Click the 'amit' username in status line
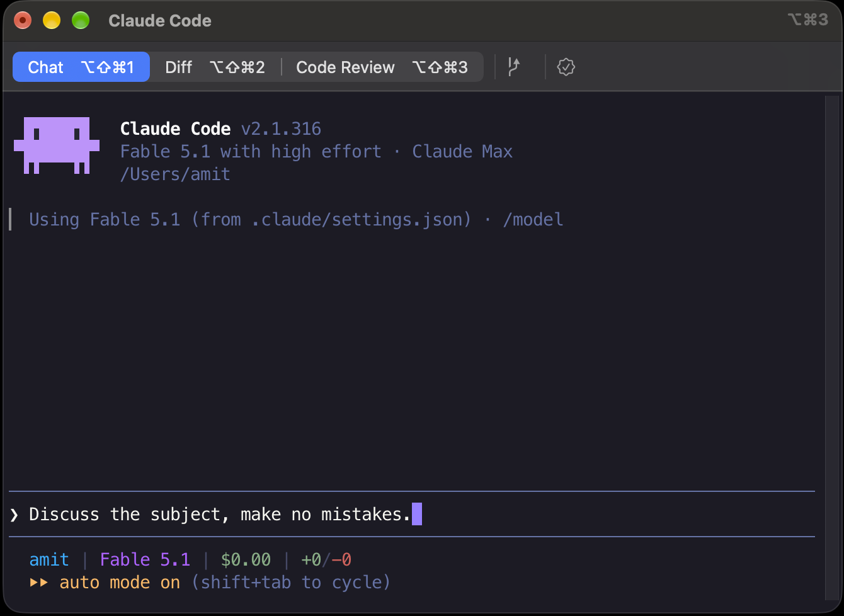The width and height of the screenshot is (844, 616). tap(49, 560)
